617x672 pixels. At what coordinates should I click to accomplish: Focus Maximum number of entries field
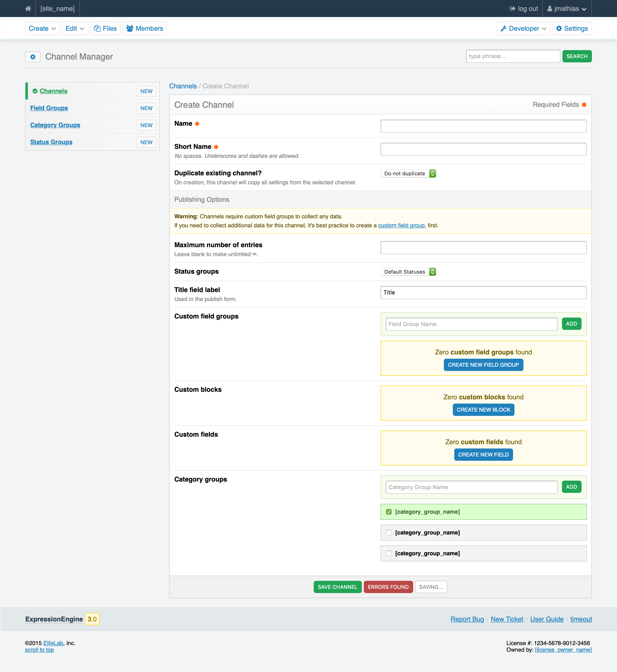point(483,247)
